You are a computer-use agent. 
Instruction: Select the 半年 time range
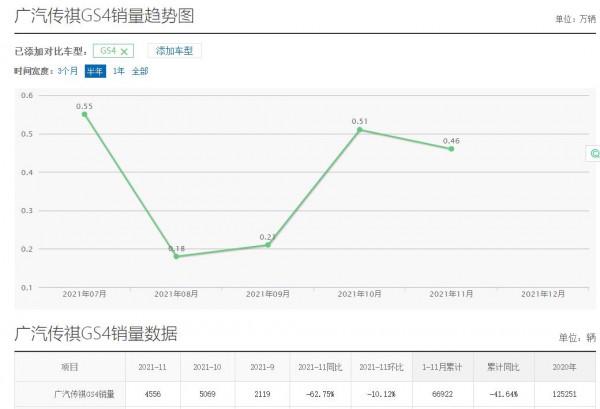pyautogui.click(x=95, y=71)
